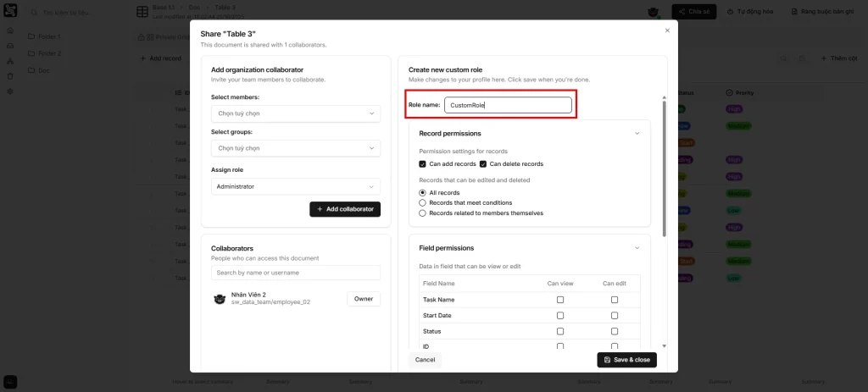Viewport: 868px width, 392px height.
Task: Close the Share dialog with X
Action: coord(667,30)
